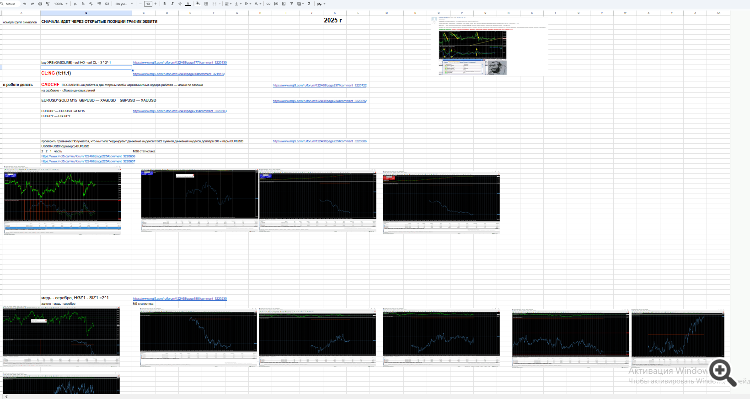The image size is (750, 399).
Task: Apply the percent format icon
Action: pyautogui.click(x=83, y=3)
